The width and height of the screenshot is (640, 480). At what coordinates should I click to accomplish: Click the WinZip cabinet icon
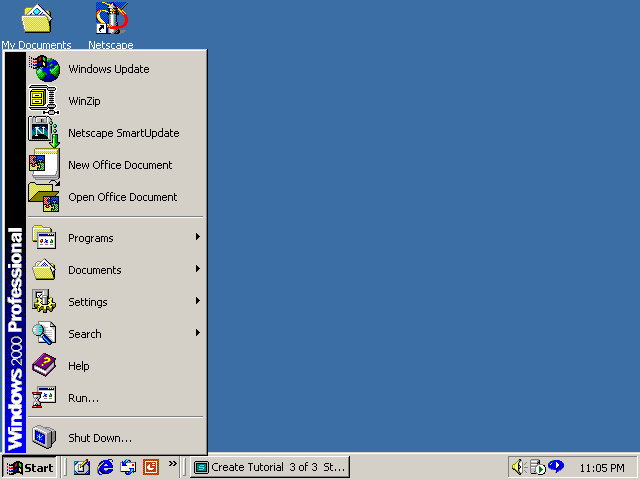[x=44, y=100]
